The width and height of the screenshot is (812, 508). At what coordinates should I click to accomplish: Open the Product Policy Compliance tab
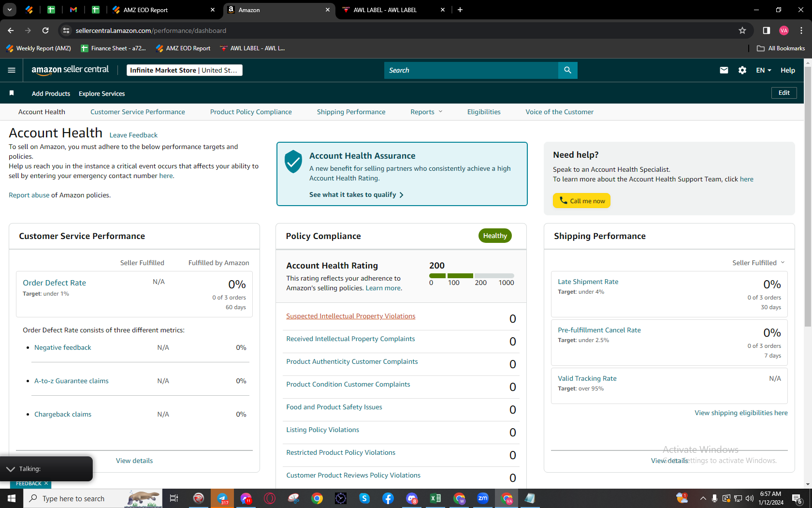251,112
